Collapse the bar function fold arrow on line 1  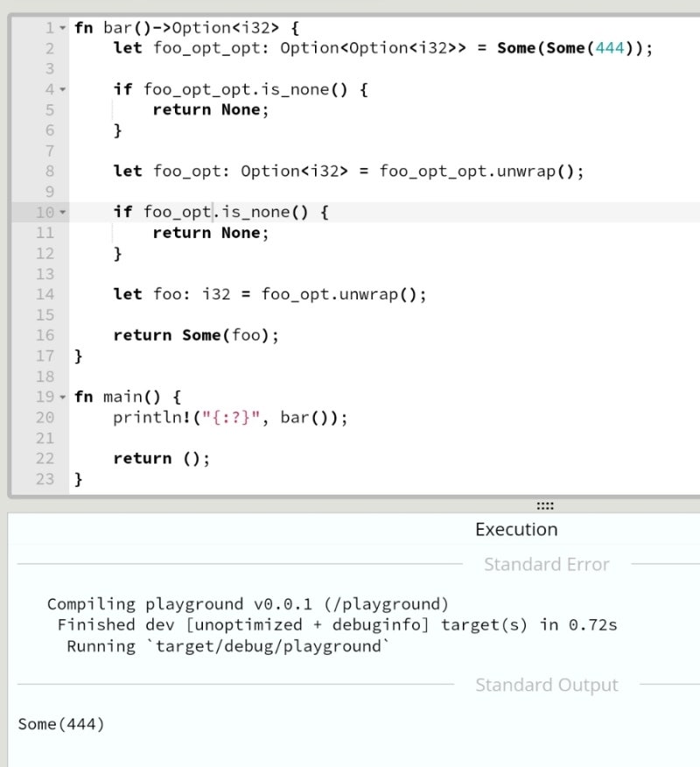point(62,28)
